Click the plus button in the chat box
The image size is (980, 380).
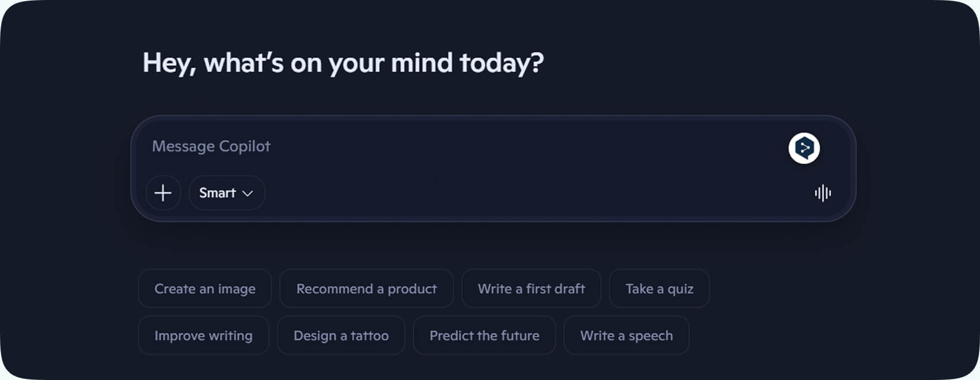[163, 193]
